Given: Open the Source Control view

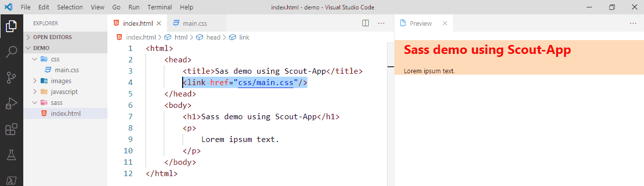Looking at the screenshot, I should point(11,78).
